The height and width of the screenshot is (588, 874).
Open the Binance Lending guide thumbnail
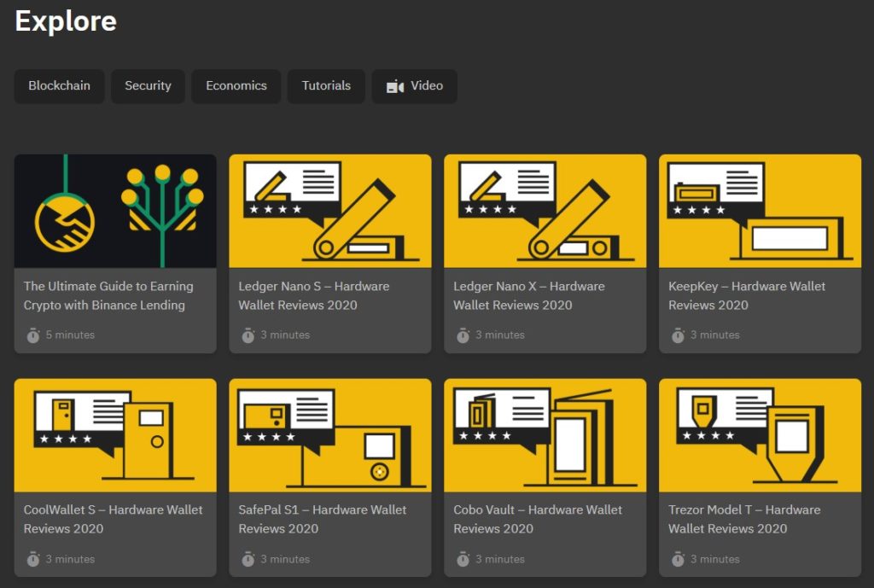click(x=115, y=212)
